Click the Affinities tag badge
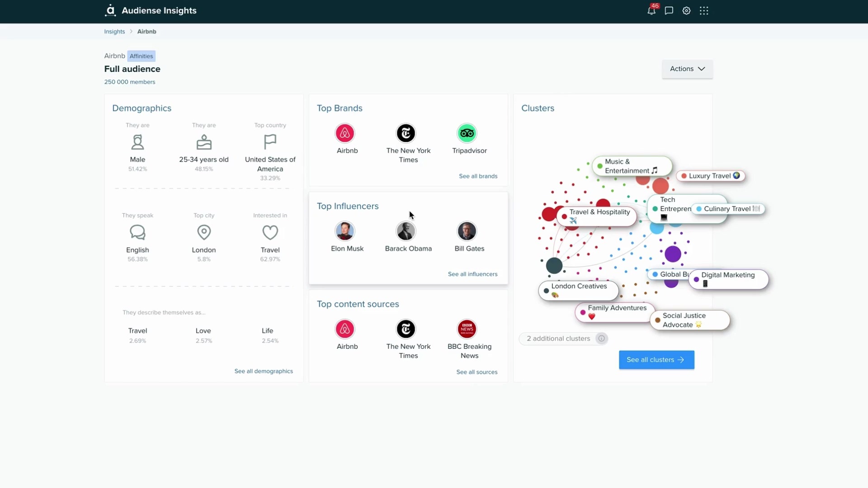 coord(141,56)
